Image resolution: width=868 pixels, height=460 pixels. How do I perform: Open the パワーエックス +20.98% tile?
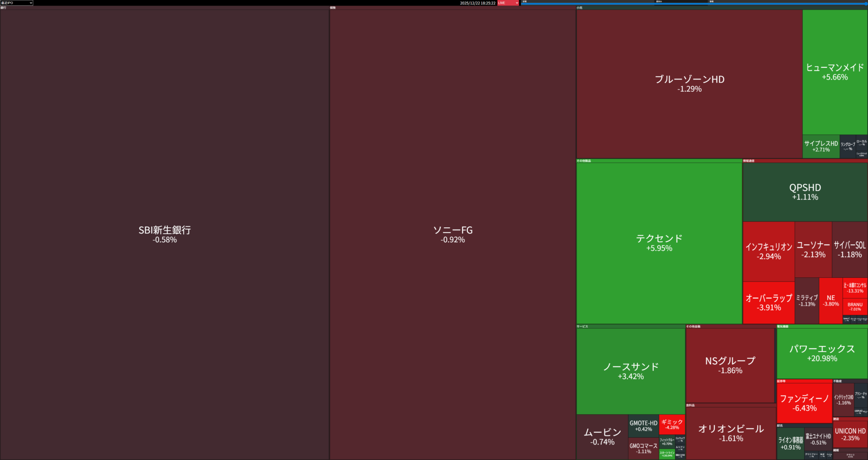pos(822,353)
